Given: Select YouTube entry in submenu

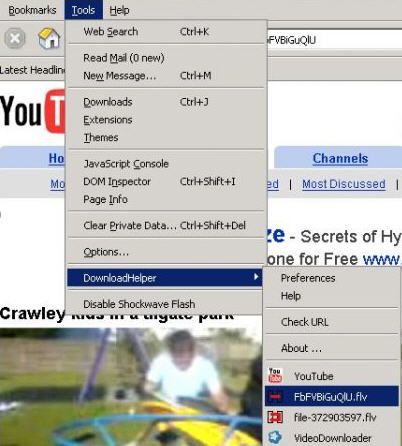Looking at the screenshot, I should [x=332, y=376].
